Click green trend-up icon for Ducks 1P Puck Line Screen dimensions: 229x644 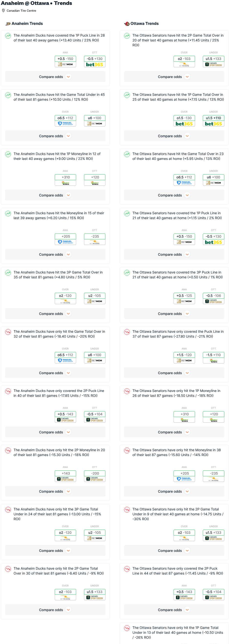point(8,36)
